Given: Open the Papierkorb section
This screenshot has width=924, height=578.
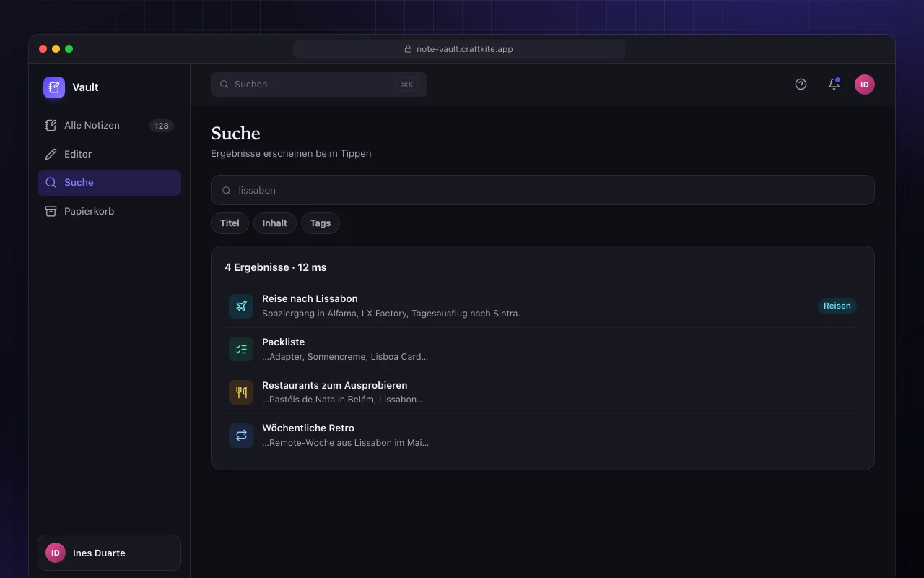Looking at the screenshot, I should click(109, 211).
